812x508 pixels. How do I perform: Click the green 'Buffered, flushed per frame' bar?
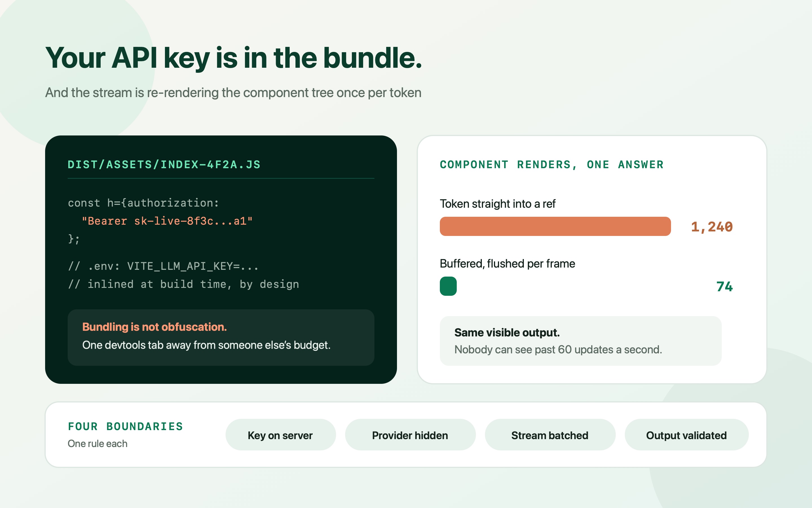[x=448, y=286]
